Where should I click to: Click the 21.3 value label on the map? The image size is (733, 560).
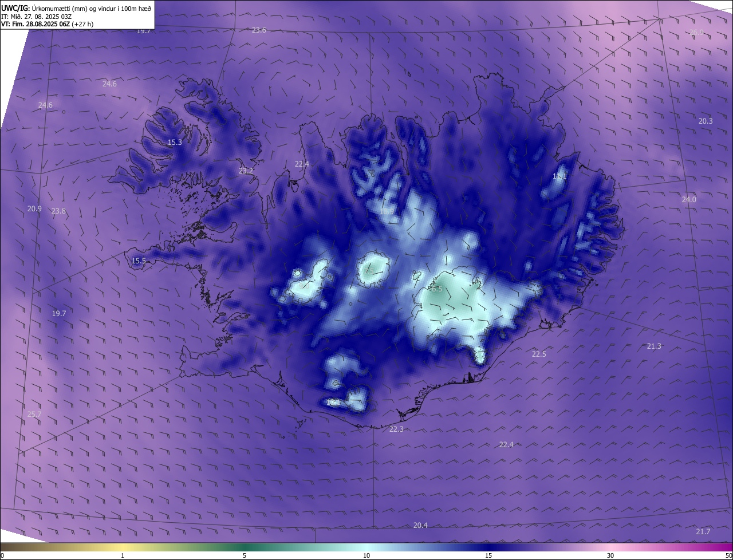[x=654, y=346]
